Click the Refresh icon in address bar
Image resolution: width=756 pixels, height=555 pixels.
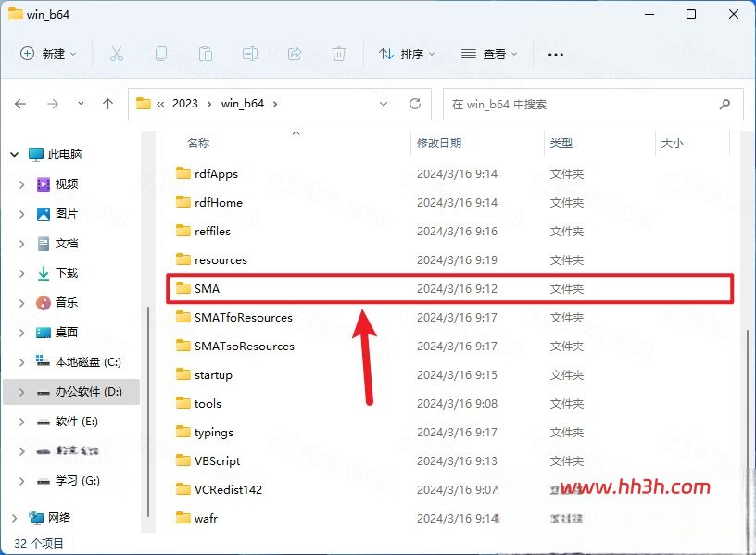click(415, 104)
